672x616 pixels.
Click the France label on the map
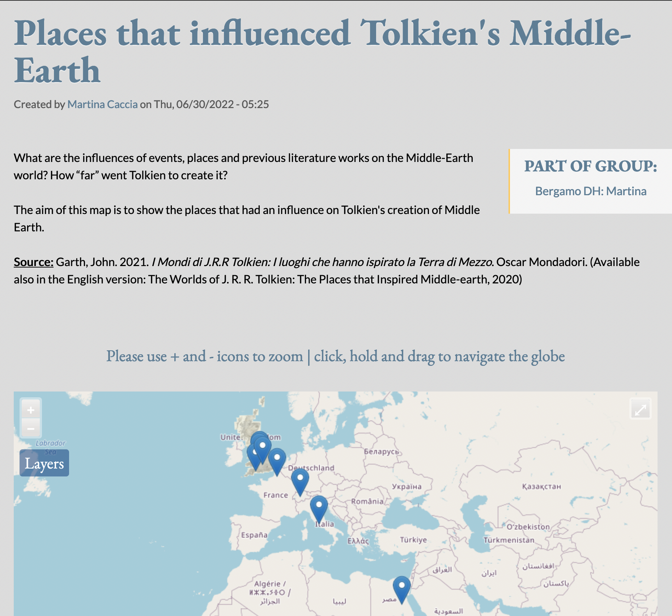(276, 495)
